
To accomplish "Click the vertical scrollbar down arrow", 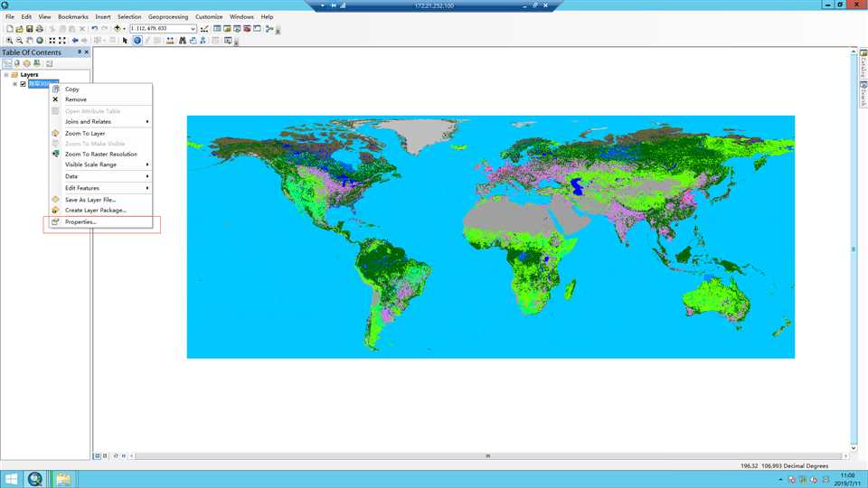I will [x=854, y=448].
